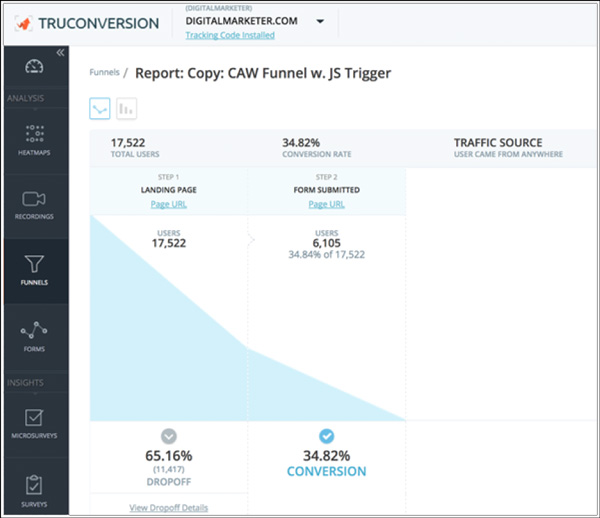Open the Form Submitted step Page URL
The image size is (600, 518).
[326, 204]
